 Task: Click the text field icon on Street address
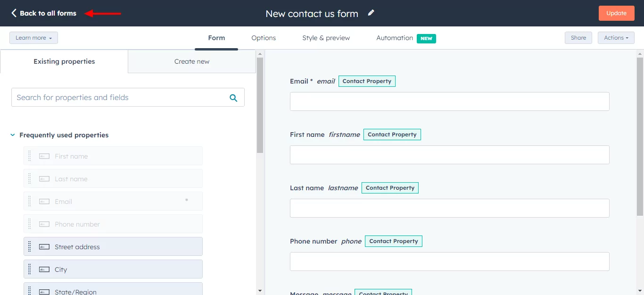pyautogui.click(x=44, y=247)
